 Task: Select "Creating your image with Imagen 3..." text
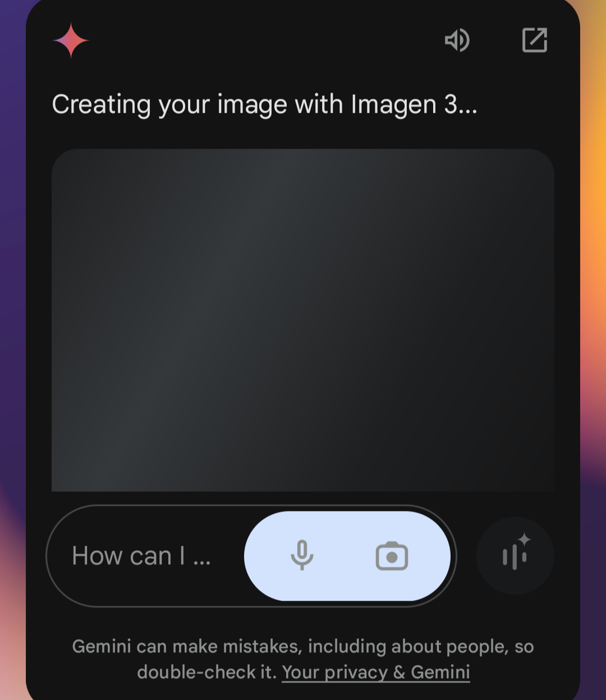click(x=264, y=104)
